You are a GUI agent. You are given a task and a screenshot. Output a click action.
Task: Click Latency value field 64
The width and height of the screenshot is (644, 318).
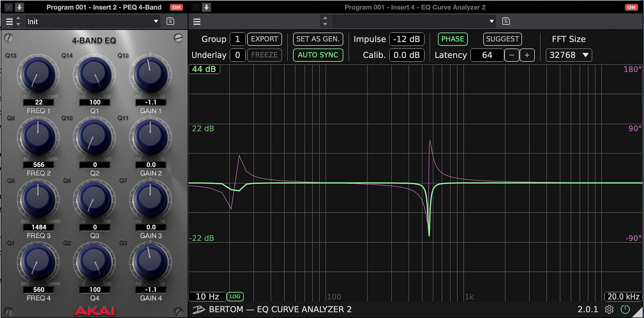point(487,55)
